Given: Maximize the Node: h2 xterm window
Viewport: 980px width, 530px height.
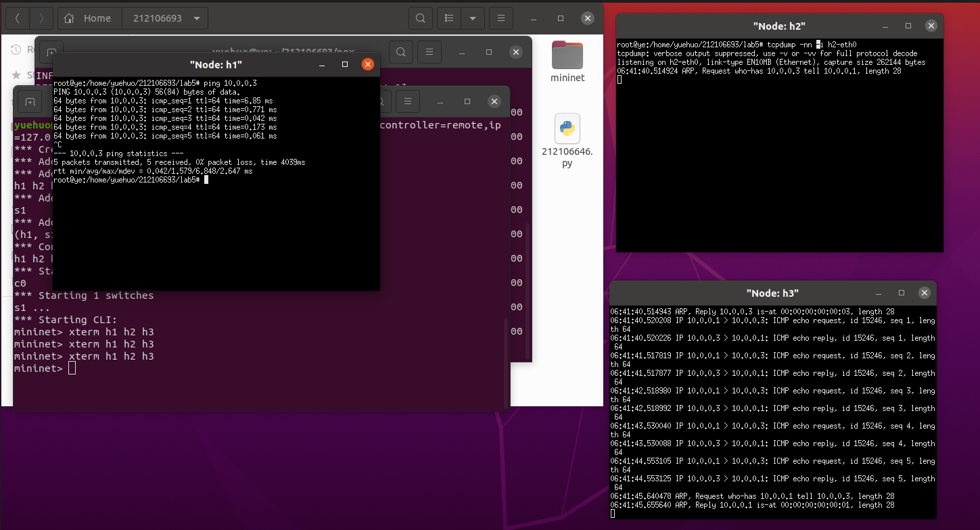Looking at the screenshot, I should click(909, 26).
